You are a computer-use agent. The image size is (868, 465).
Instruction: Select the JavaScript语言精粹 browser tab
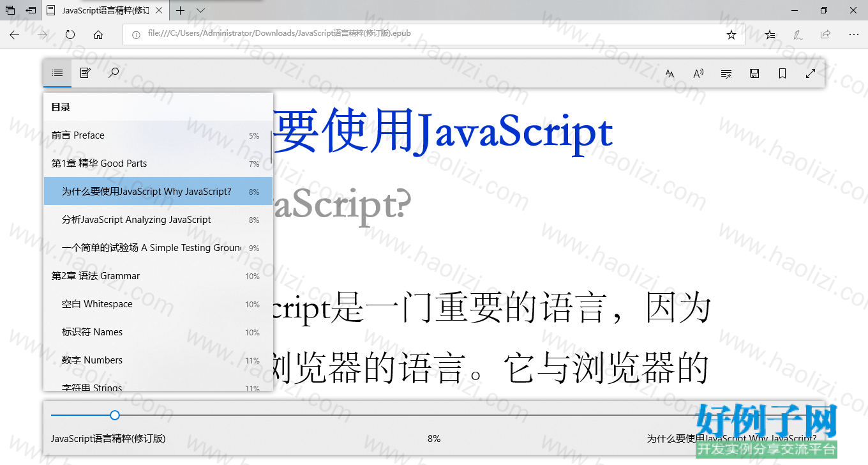[x=105, y=10]
